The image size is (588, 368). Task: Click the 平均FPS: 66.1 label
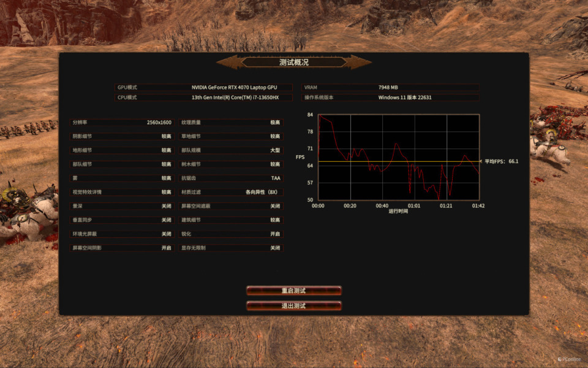(502, 161)
